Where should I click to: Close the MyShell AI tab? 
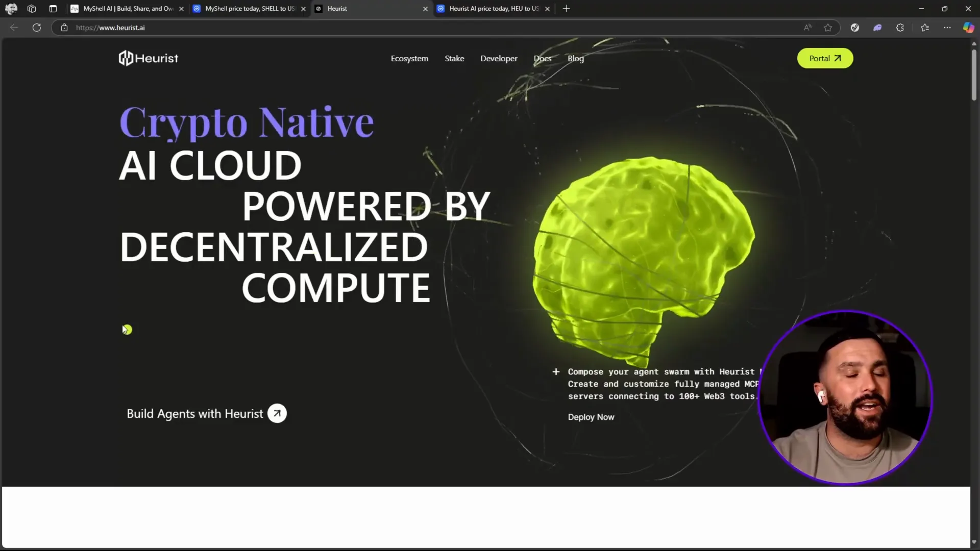[x=181, y=9]
